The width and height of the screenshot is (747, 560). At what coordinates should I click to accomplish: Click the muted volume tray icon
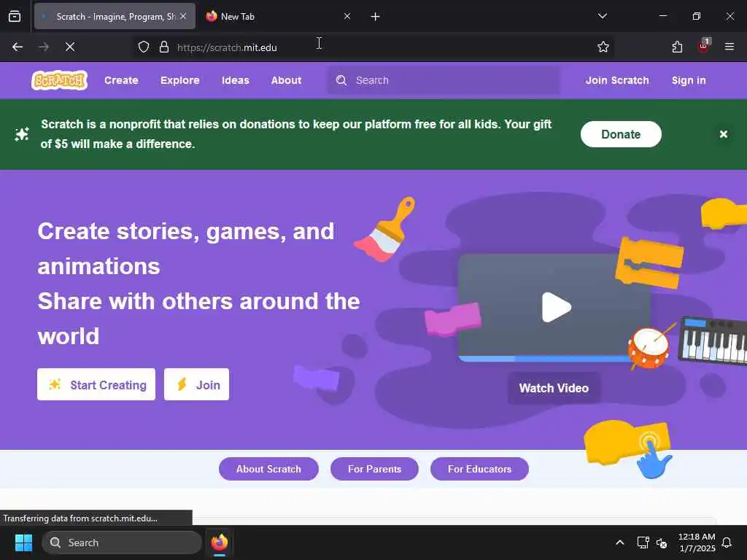click(662, 542)
